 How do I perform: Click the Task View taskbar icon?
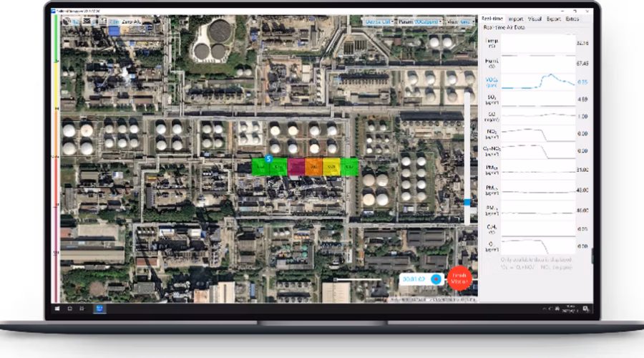point(83,309)
